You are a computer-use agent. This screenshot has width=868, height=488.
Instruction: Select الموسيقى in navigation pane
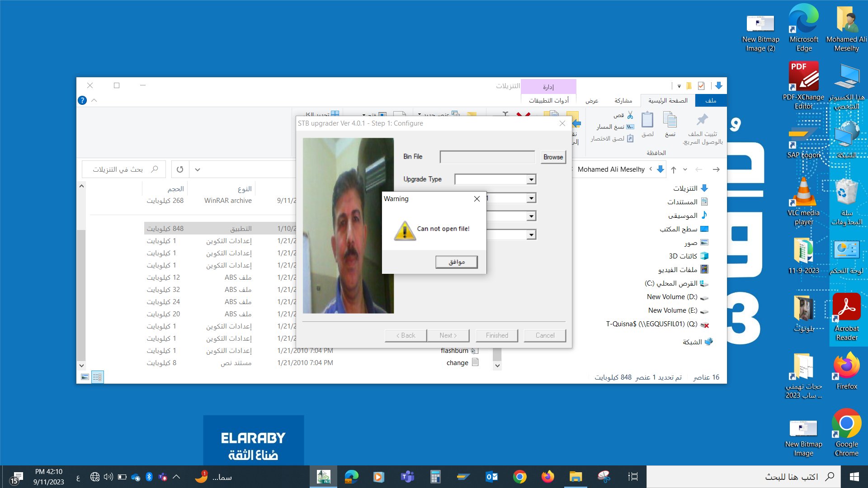coord(688,216)
